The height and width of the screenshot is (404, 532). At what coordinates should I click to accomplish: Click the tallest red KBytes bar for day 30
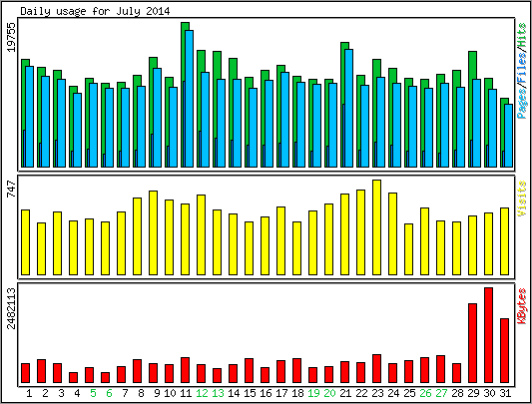(x=488, y=335)
